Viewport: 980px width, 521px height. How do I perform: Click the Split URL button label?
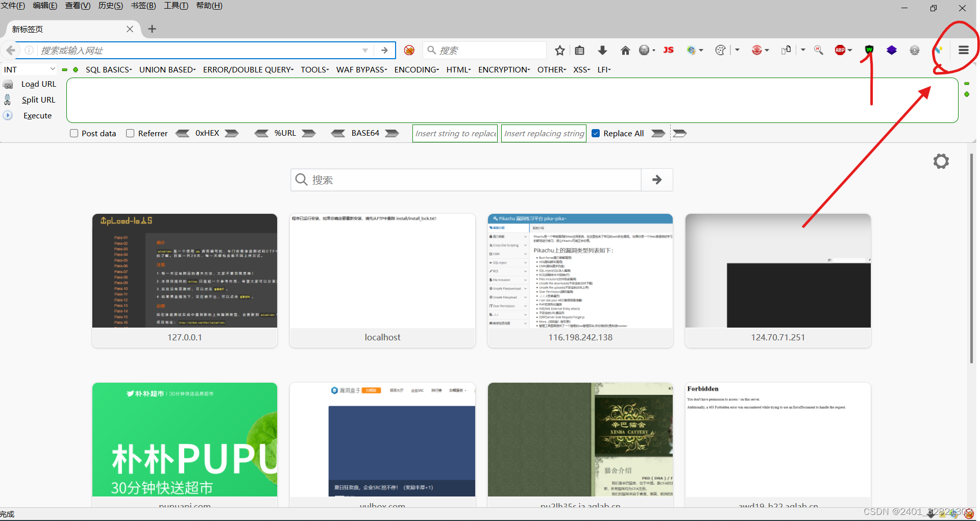(38, 100)
